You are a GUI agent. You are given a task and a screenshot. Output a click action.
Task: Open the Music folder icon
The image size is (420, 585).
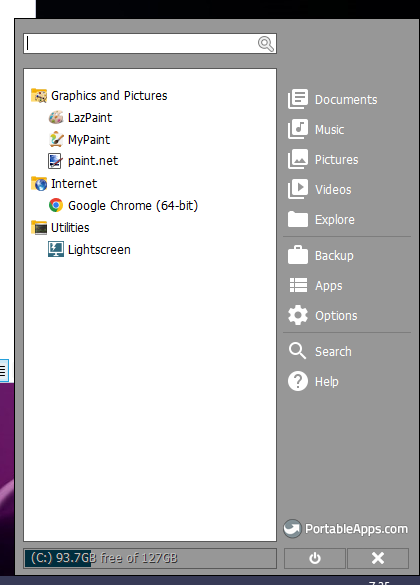coord(298,129)
